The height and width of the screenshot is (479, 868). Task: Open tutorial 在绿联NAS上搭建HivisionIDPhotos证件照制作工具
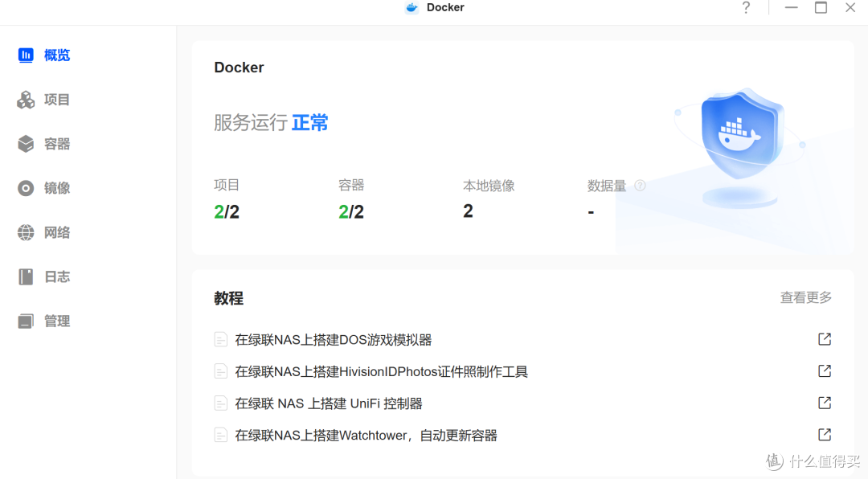pos(382,371)
